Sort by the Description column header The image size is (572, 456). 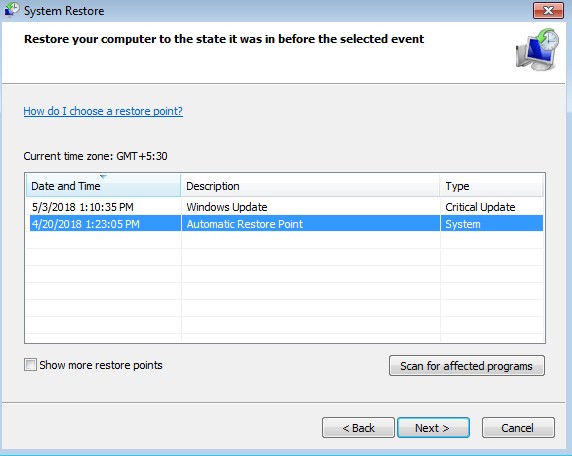[310, 186]
